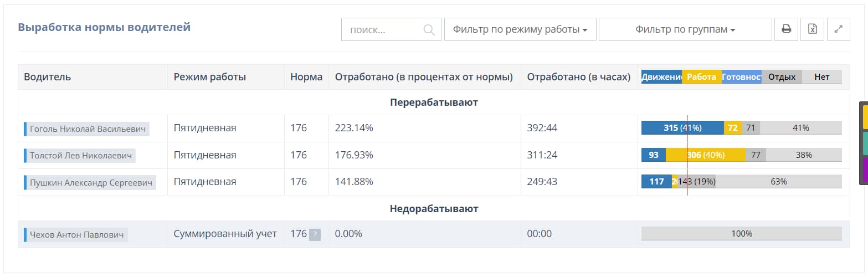
Task: Sort by the Водитель column header
Action: [48, 77]
